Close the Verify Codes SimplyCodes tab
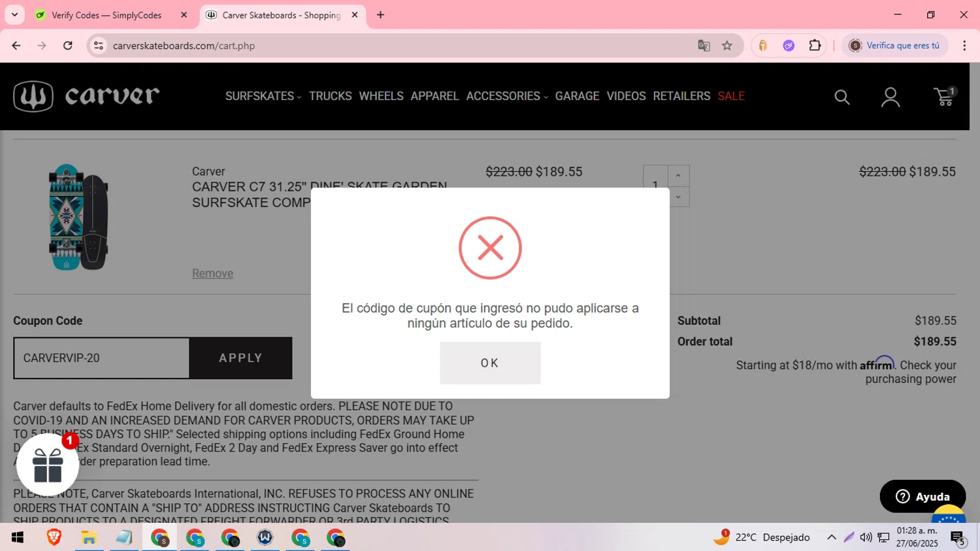Image resolution: width=980 pixels, height=551 pixels. click(x=184, y=15)
